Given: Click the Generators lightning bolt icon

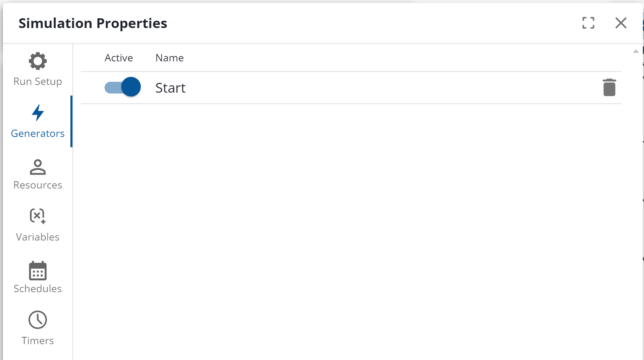Looking at the screenshot, I should tap(38, 113).
